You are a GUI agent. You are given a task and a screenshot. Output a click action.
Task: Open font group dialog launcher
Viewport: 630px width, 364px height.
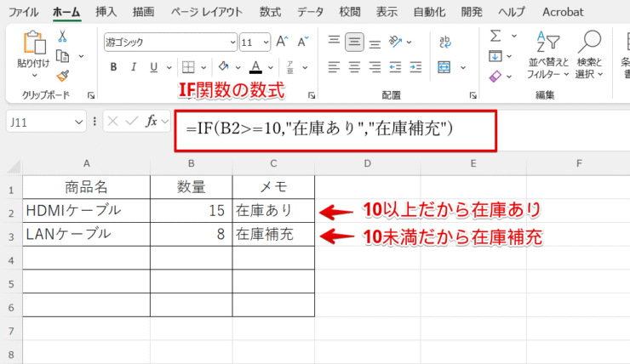(x=312, y=95)
